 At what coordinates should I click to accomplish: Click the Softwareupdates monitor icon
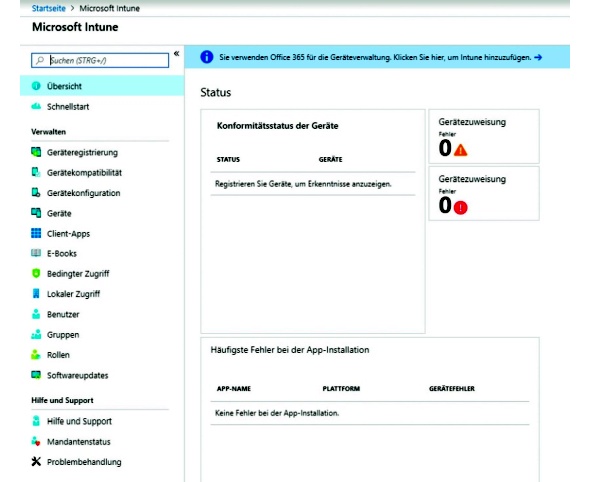[x=36, y=375]
